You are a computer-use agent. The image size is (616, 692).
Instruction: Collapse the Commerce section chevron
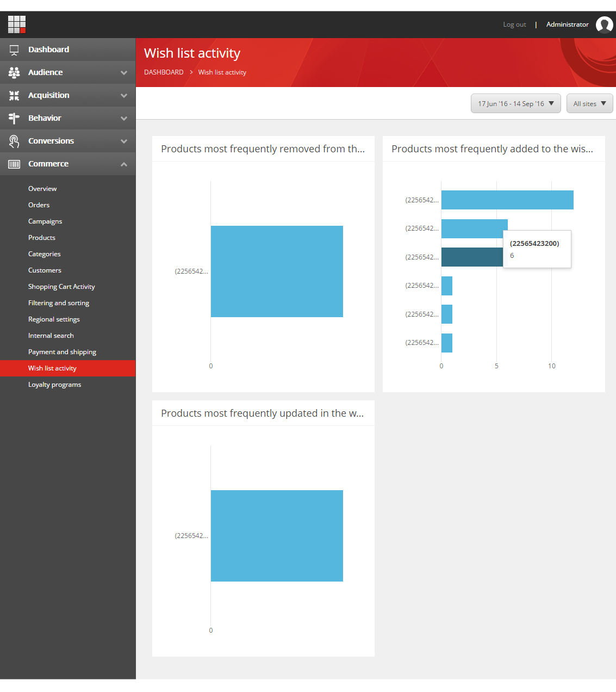point(124,164)
